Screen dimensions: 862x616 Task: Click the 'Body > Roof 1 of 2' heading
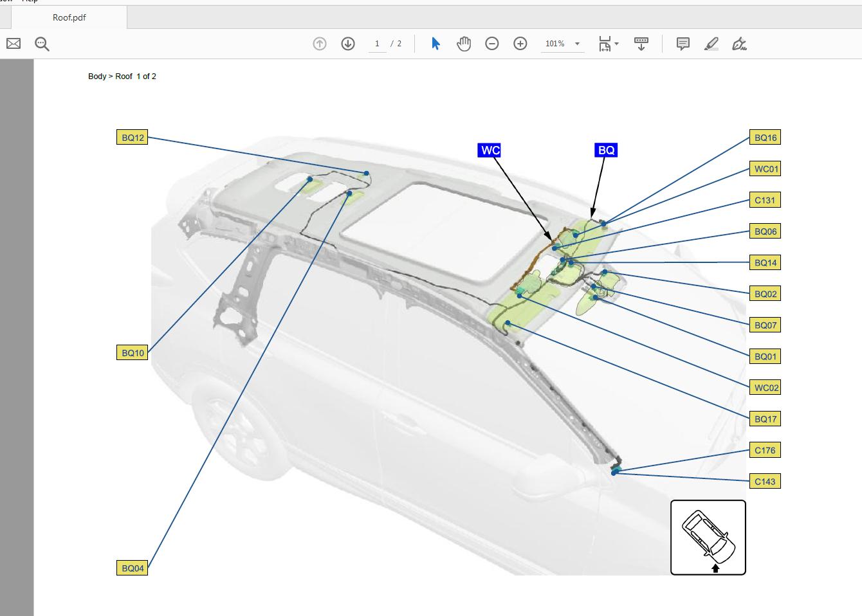pos(122,77)
